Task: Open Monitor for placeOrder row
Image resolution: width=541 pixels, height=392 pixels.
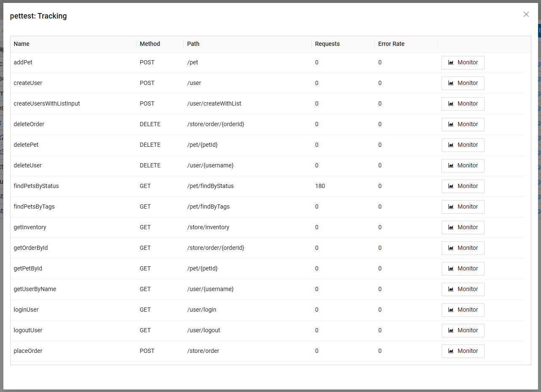Action: pos(463,351)
